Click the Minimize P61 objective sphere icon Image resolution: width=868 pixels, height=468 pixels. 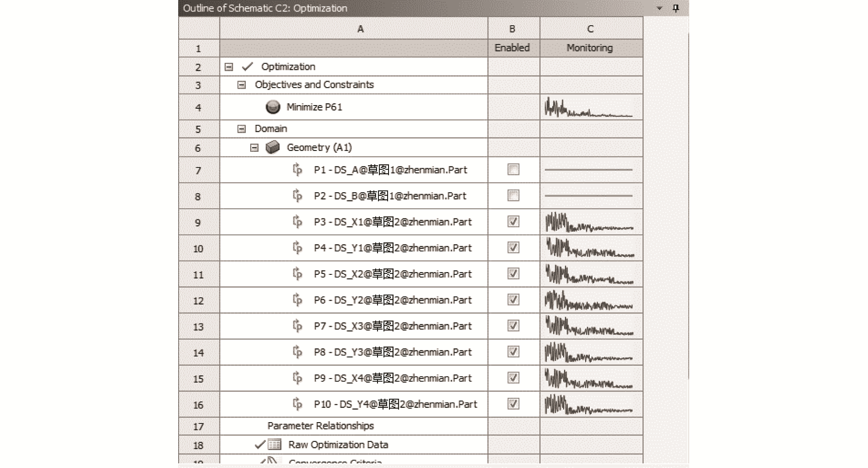pyautogui.click(x=273, y=107)
